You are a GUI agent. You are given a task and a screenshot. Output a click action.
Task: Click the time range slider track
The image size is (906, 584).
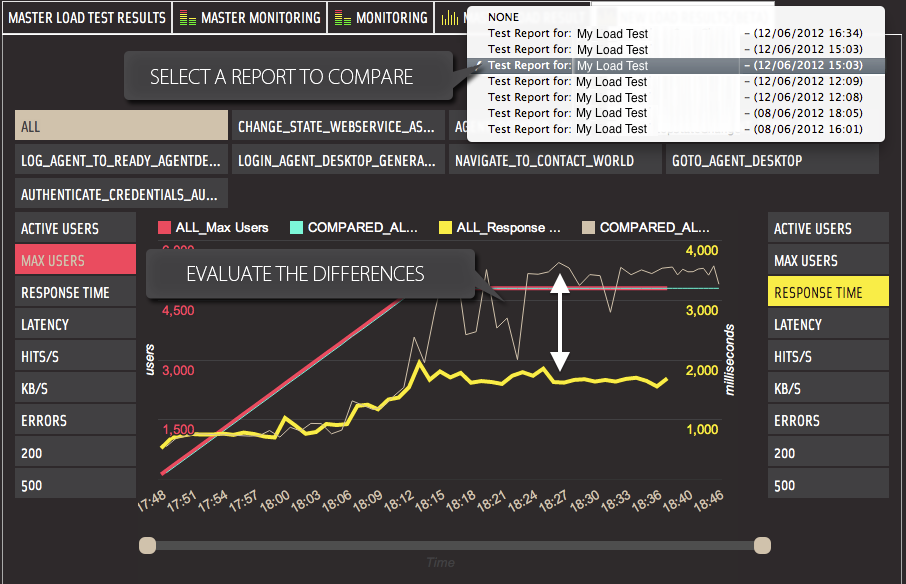pos(455,545)
